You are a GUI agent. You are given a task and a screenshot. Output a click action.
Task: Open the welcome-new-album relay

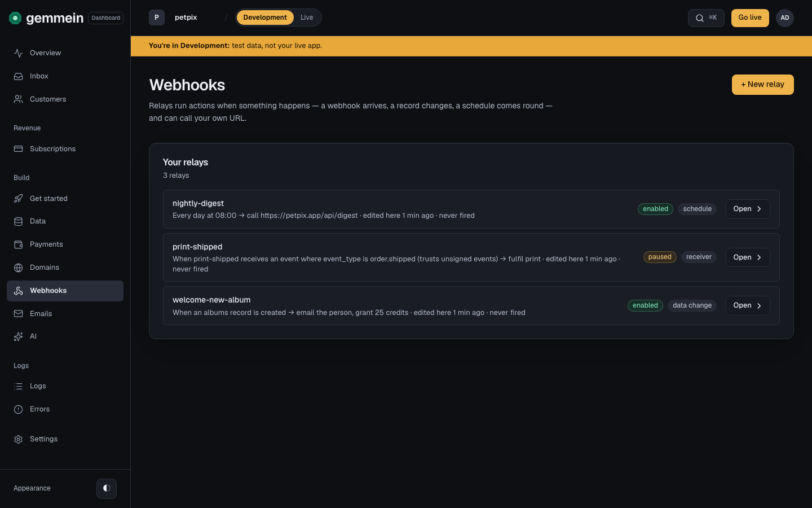[x=748, y=305]
